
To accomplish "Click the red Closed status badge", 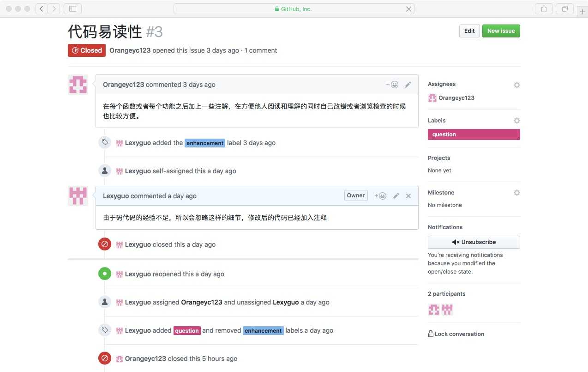I will (87, 50).
